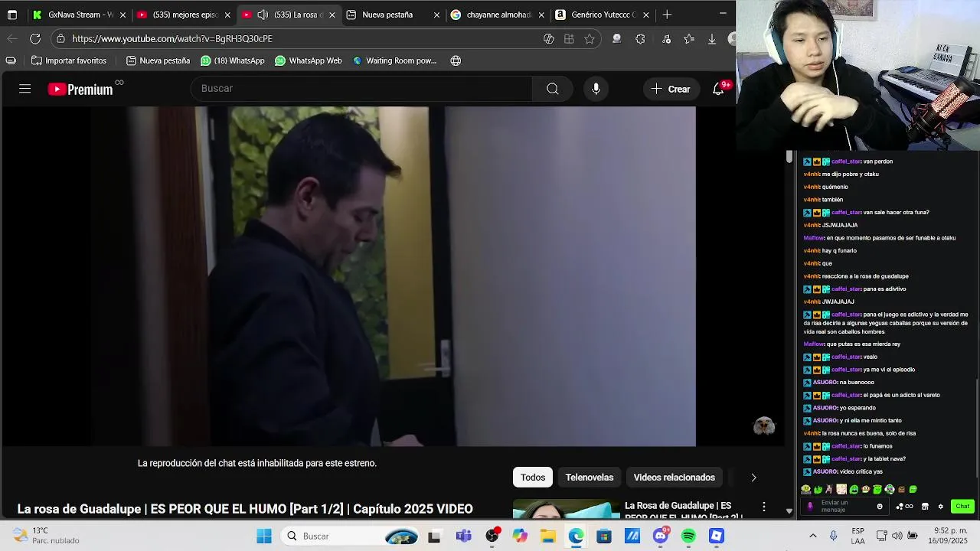
Task: Mute the La rosa tab audio icon
Action: pos(263,15)
